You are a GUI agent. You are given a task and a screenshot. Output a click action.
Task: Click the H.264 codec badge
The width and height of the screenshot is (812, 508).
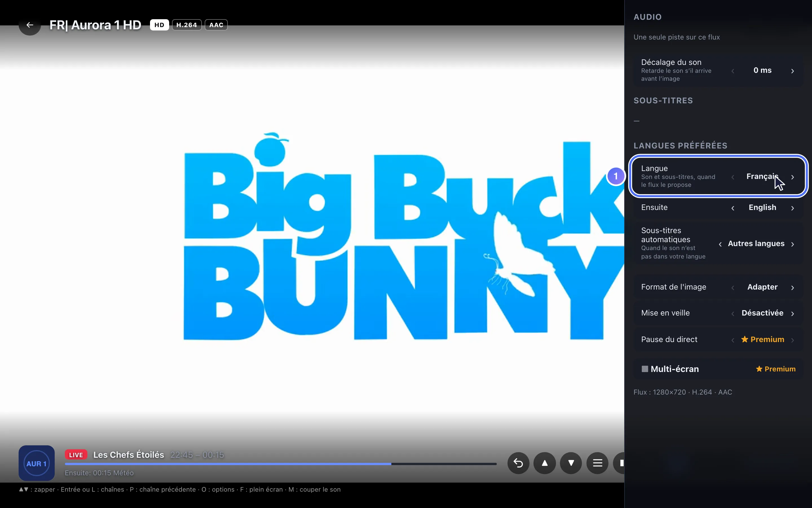pos(187,25)
